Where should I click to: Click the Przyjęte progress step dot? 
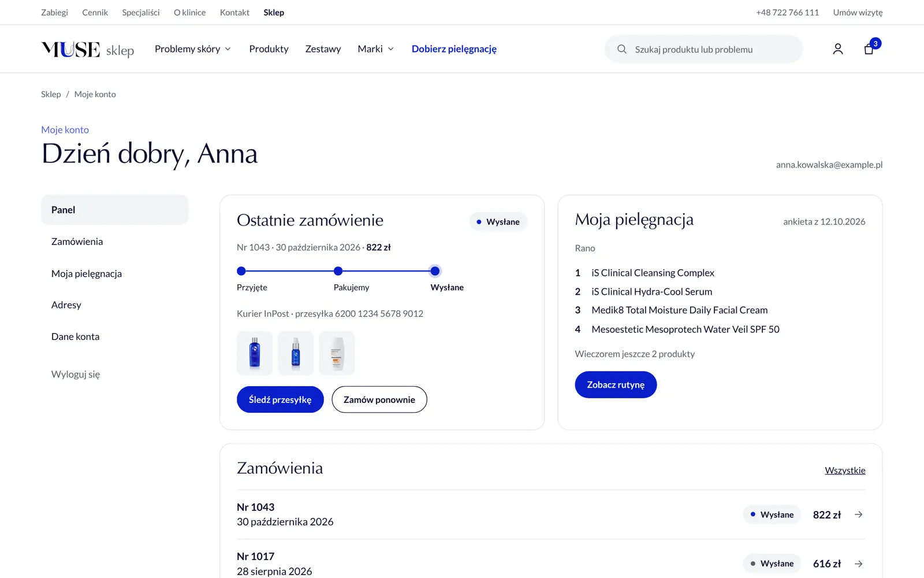point(241,271)
